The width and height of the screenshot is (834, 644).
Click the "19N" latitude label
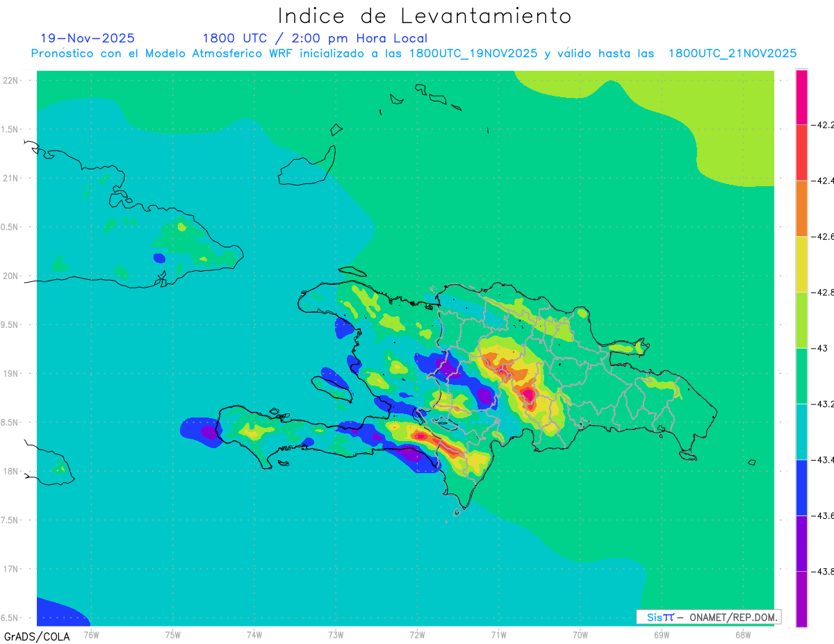[10, 373]
